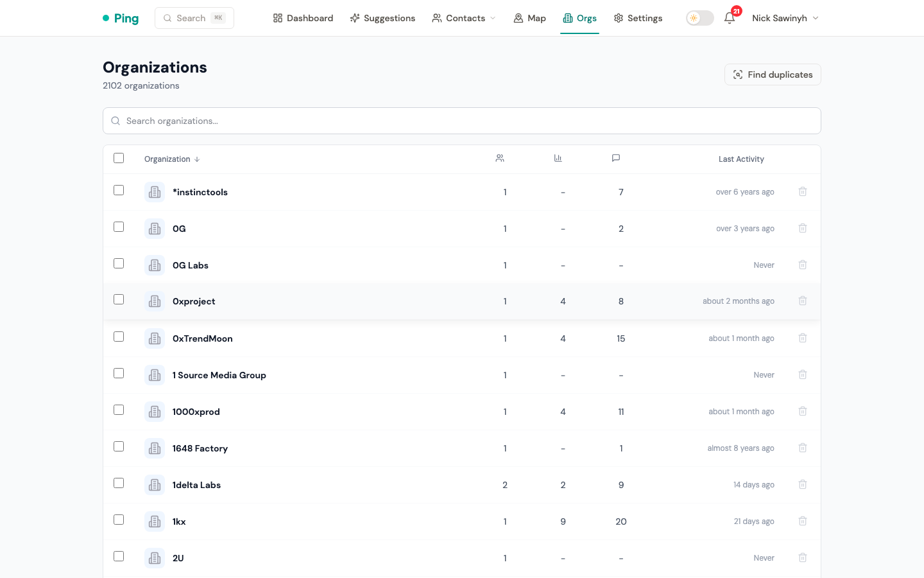This screenshot has height=578, width=924.
Task: Delete the 1000xprod organization
Action: click(803, 411)
